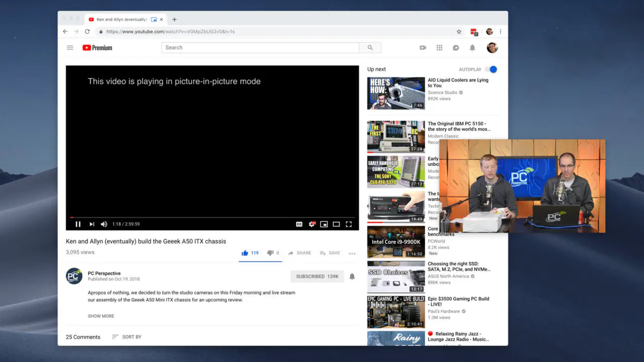Open the Chrome profile avatar
The width and height of the screenshot is (644, 362).
[489, 32]
